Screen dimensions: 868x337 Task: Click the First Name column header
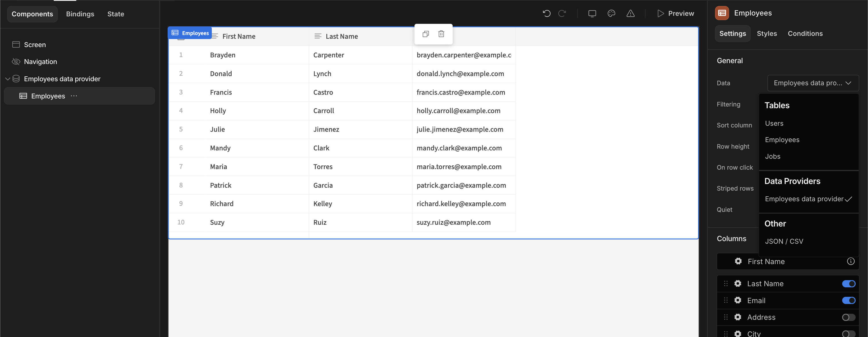click(x=257, y=36)
